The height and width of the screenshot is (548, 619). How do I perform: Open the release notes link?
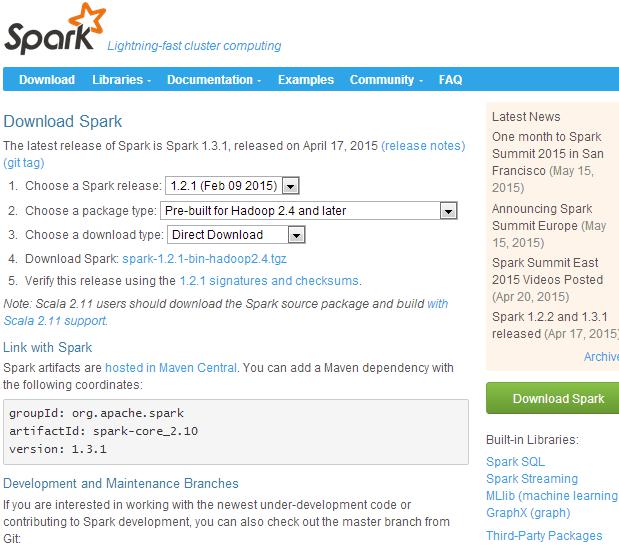[x=423, y=146]
